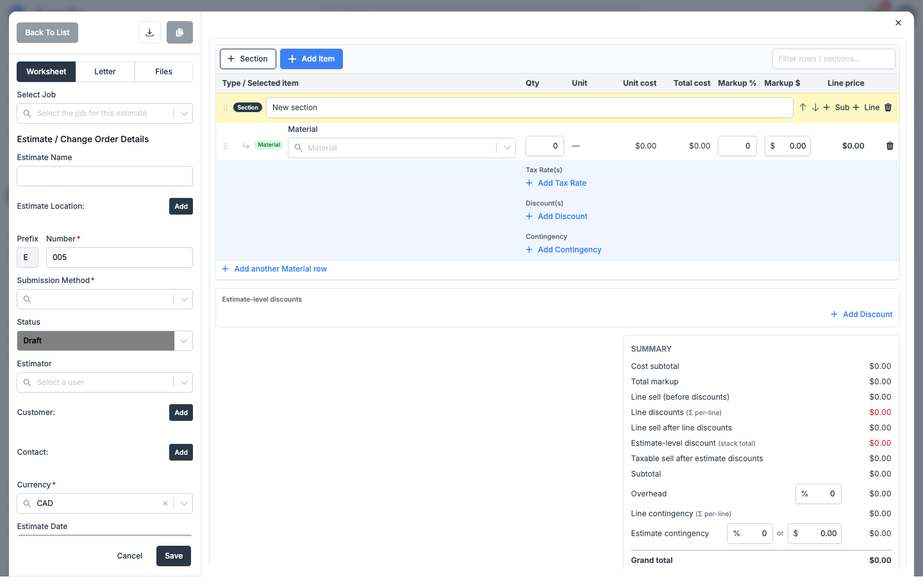The image size is (923, 588).
Task: Add an estimate-level discount
Action: point(861,314)
